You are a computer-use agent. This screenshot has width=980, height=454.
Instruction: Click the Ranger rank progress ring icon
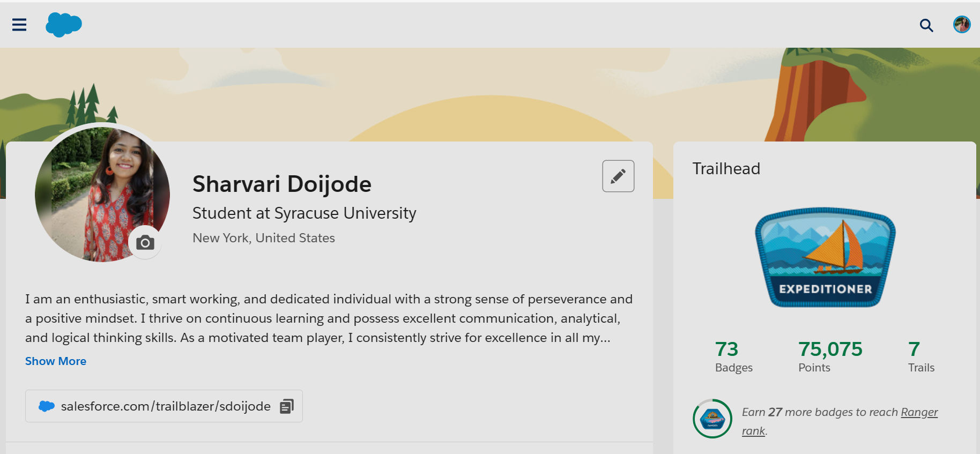pos(712,419)
